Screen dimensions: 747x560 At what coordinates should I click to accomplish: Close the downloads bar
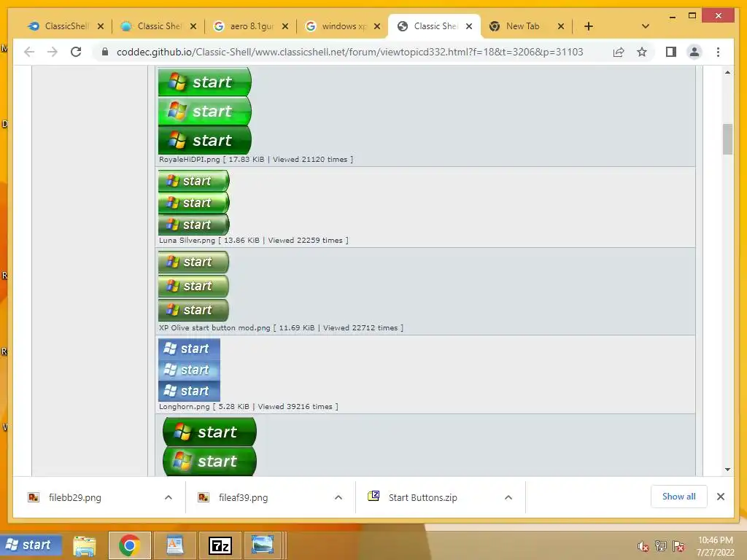(720, 497)
